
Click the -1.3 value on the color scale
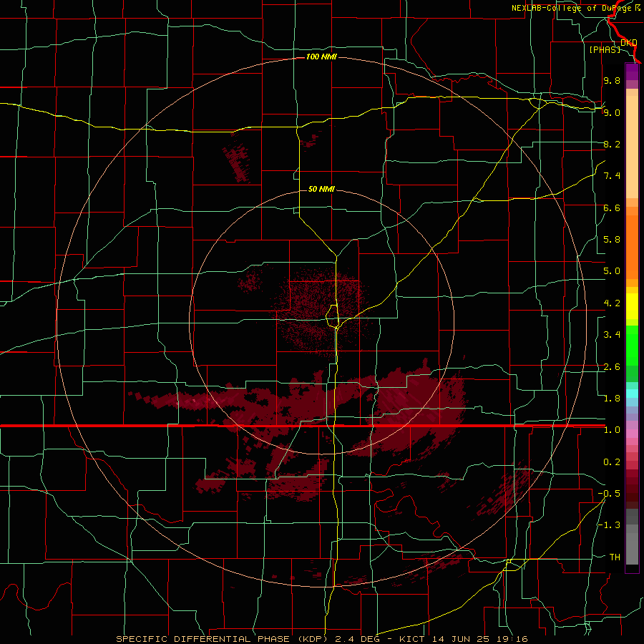(609, 525)
